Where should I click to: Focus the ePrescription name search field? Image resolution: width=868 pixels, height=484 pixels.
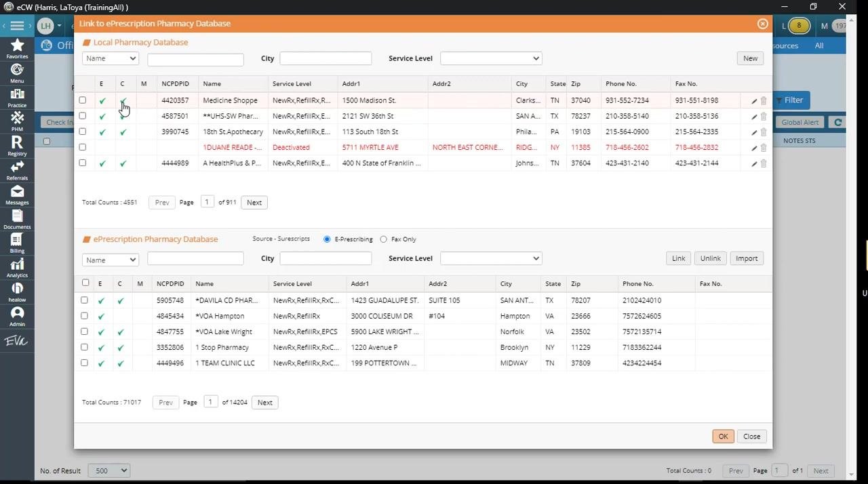click(195, 258)
